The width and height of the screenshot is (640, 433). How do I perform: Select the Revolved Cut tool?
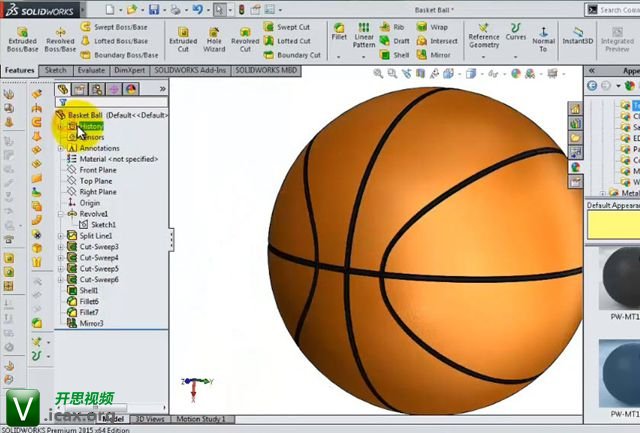(x=245, y=38)
